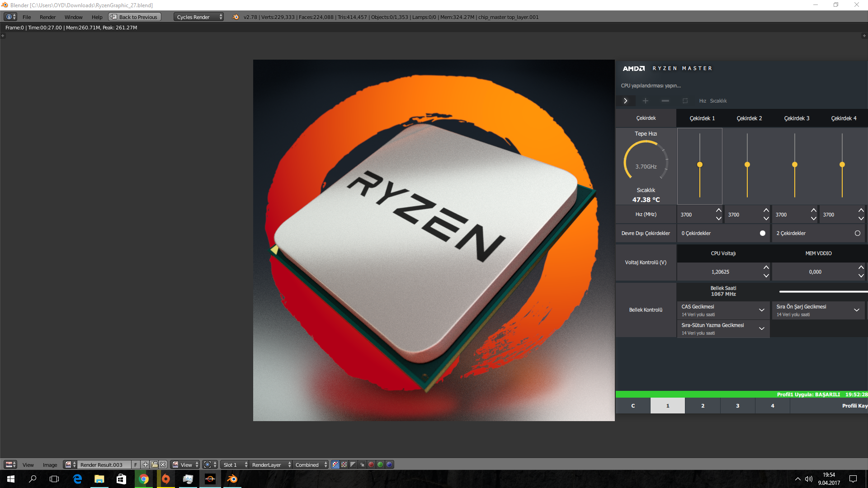
Task: Click the plus icon in Ryzen Master toolbar
Action: coord(646,101)
